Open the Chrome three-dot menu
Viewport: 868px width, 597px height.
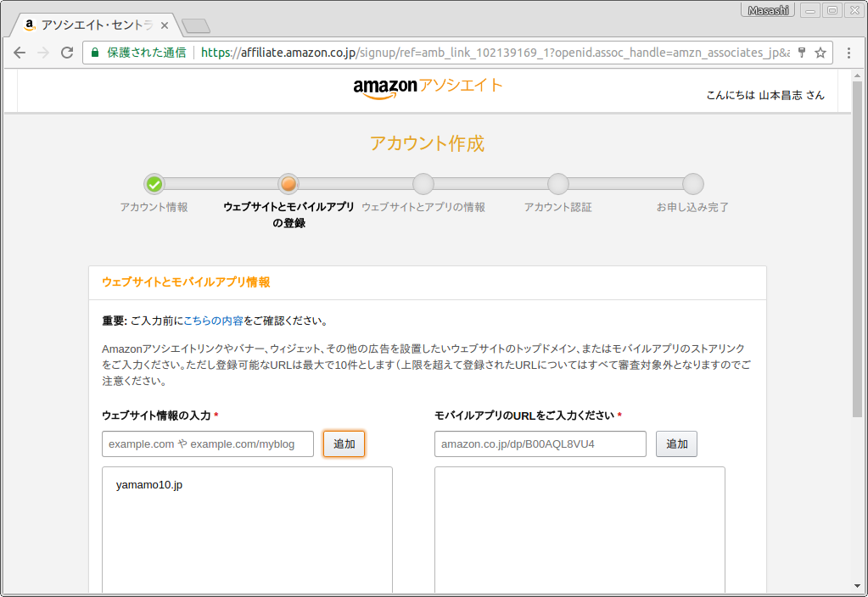tap(848, 53)
